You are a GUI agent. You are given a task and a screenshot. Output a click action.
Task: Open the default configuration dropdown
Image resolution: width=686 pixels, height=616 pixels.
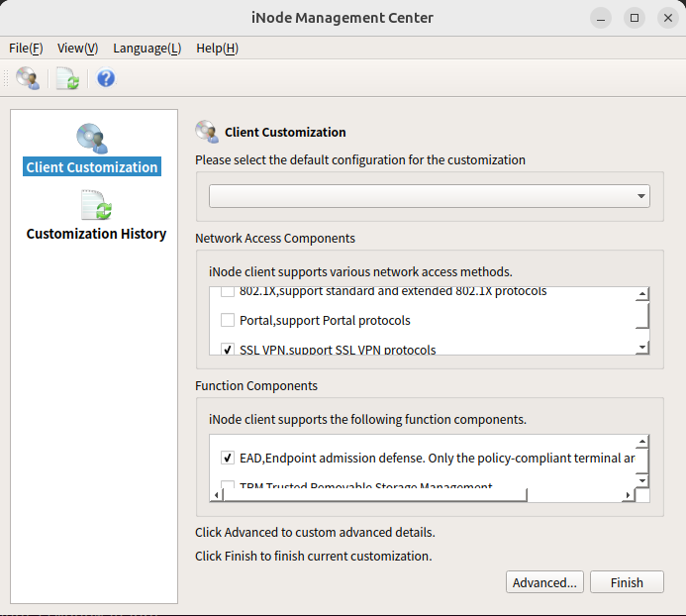point(429,196)
